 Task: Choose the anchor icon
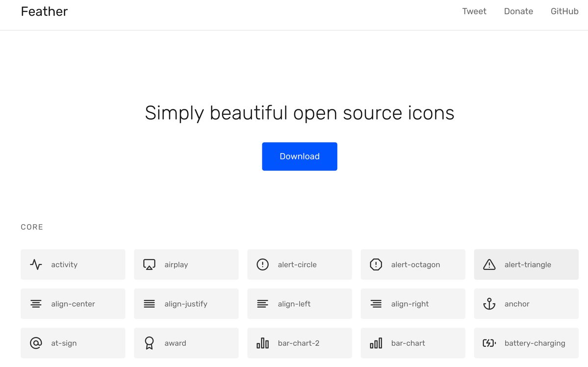point(489,304)
